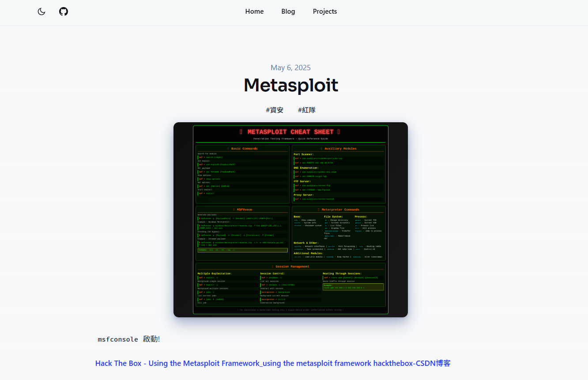588x380 pixels.
Task: Open the Hack The Box CSDN link
Action: pyautogui.click(x=273, y=363)
